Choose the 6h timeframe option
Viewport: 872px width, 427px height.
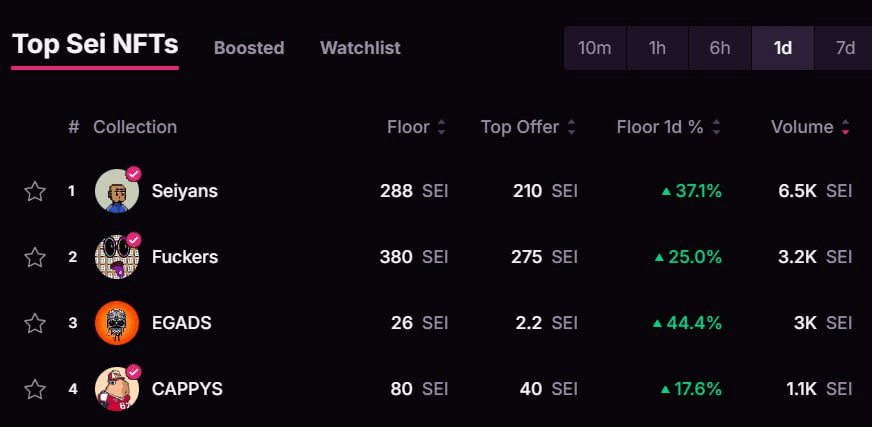click(x=720, y=48)
